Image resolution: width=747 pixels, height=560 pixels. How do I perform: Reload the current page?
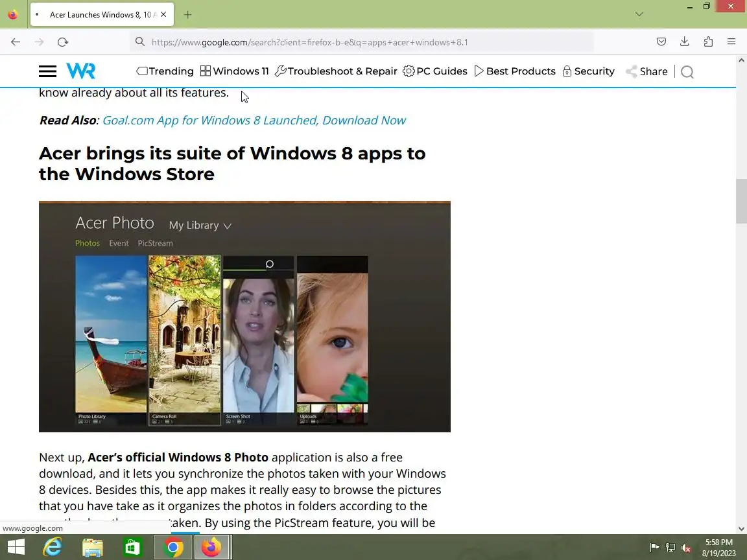point(63,42)
